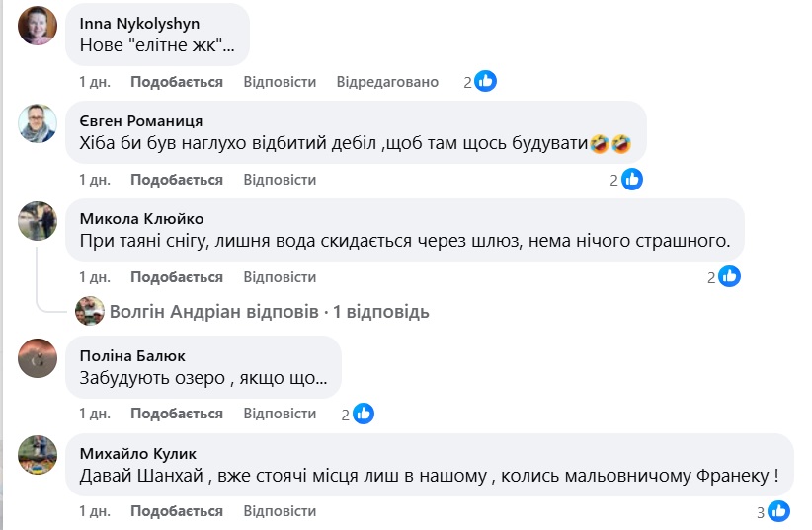The width and height of the screenshot is (812, 530).
Task: Open Поліна Балюк's profile name link
Action: [131, 355]
